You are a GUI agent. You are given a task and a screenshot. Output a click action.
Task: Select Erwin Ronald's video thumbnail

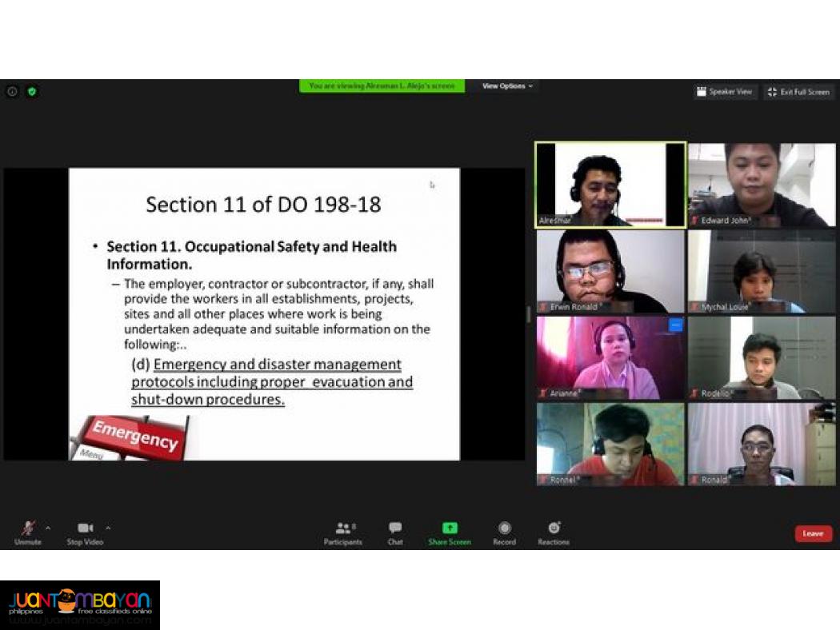(x=610, y=271)
